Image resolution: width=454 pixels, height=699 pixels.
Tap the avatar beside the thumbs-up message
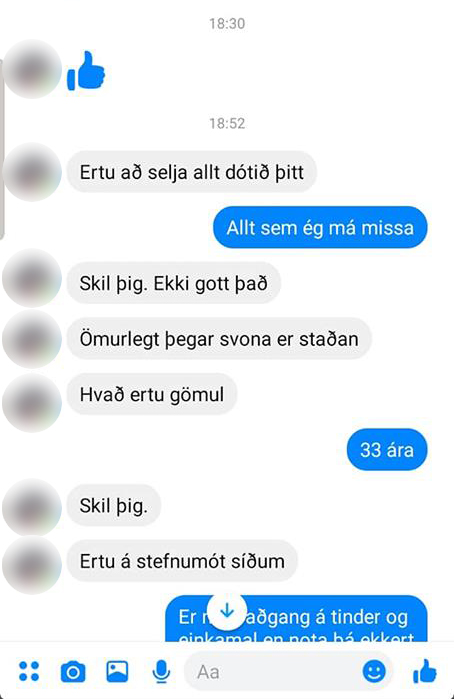coord(32,69)
